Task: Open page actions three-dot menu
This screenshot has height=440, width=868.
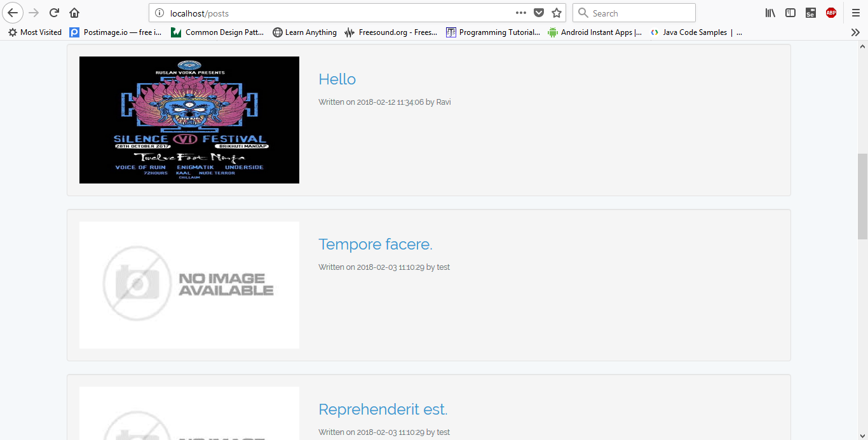Action: tap(521, 13)
